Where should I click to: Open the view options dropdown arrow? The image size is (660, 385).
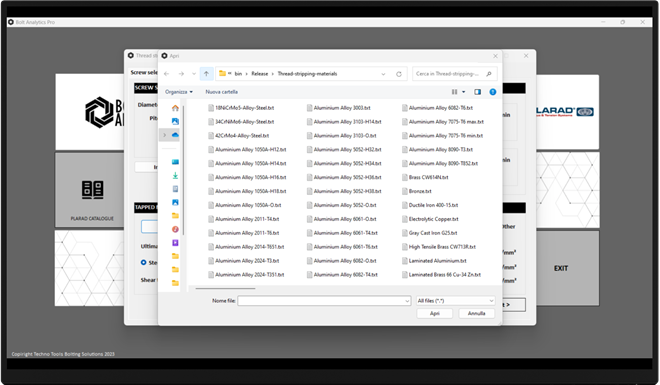(x=463, y=92)
